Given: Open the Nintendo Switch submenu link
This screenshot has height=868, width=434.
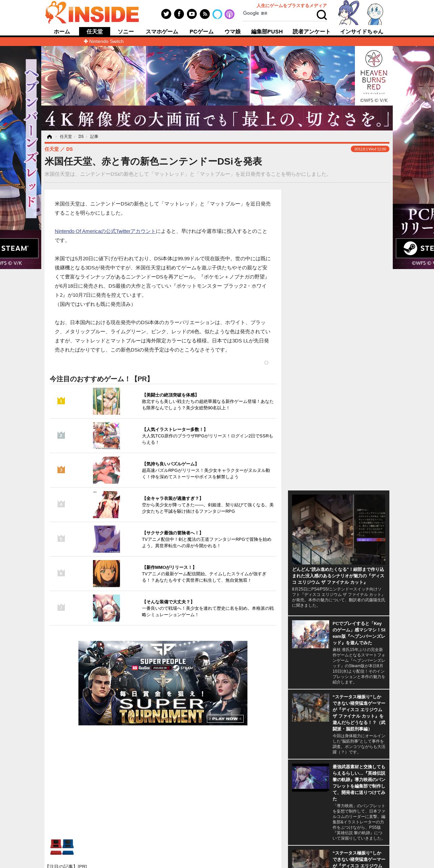Looking at the screenshot, I should [x=104, y=41].
